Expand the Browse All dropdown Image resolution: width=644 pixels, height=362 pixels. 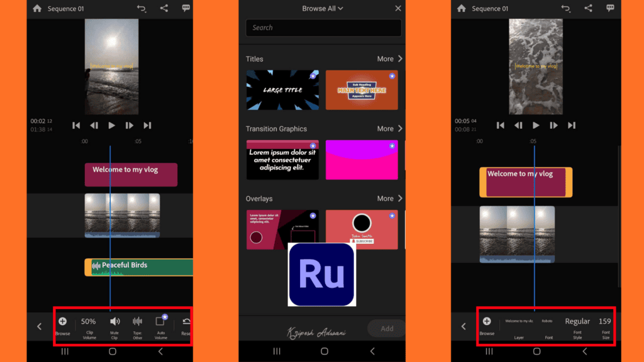323,8
